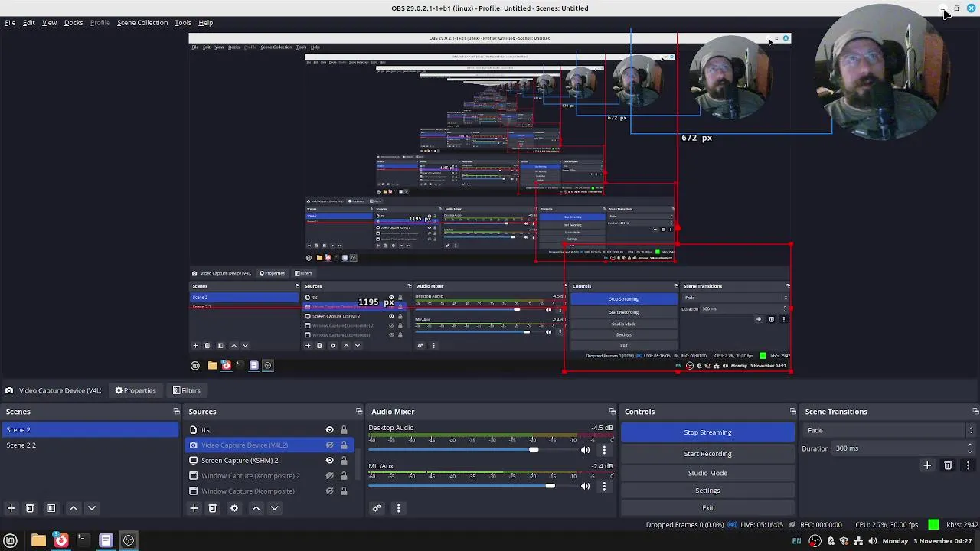Open source properties gear icon
The width and height of the screenshot is (980, 551).
[234, 508]
